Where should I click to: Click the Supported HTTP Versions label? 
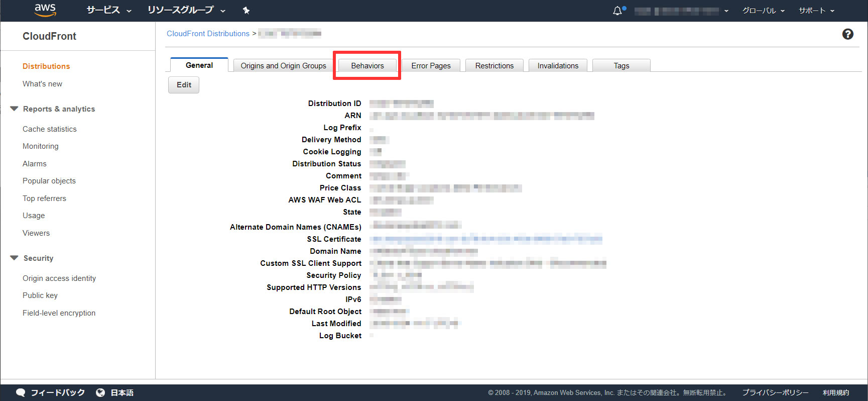[x=314, y=287]
